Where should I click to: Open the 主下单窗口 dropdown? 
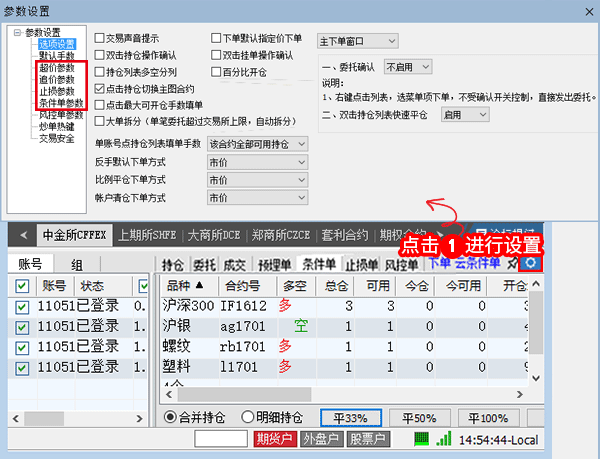point(364,42)
